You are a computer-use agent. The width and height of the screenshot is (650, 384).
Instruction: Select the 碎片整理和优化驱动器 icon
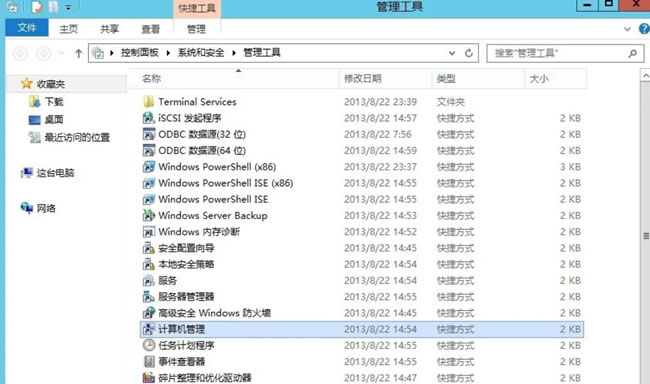click(x=148, y=378)
